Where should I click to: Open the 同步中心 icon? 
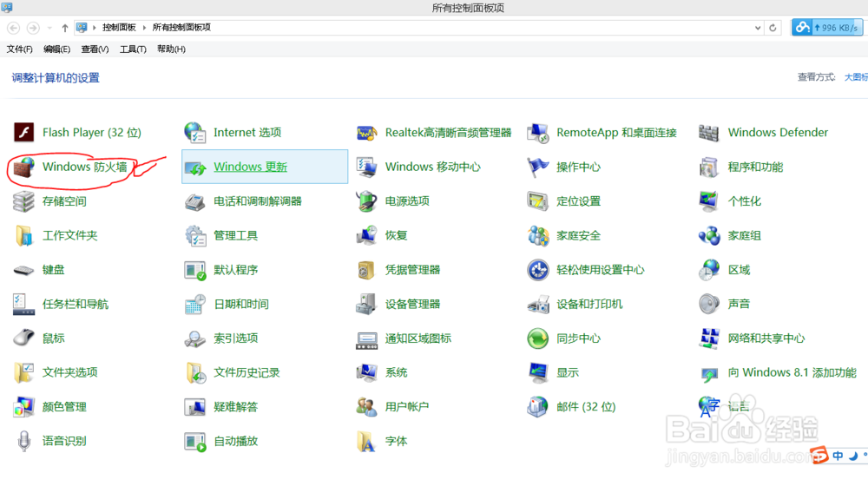(537, 338)
